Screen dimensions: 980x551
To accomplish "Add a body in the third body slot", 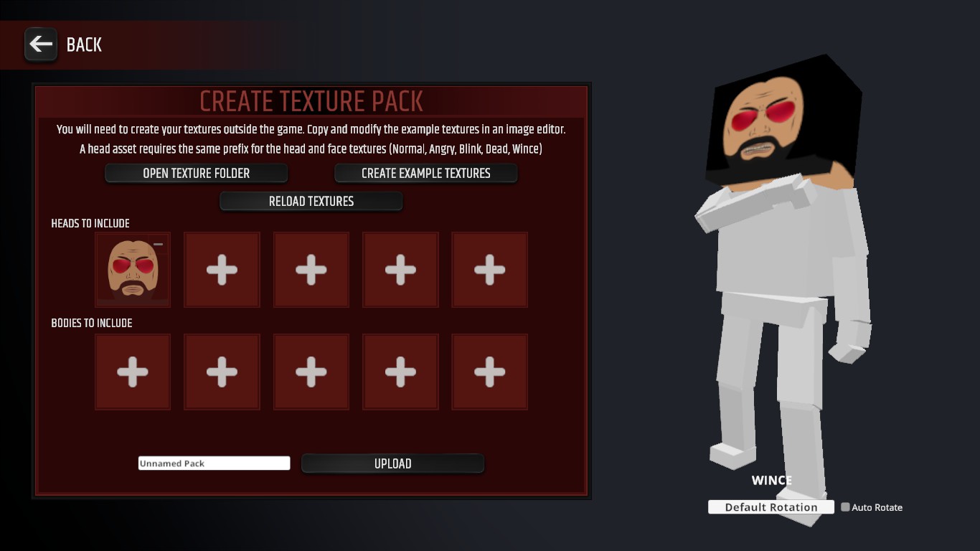I will (311, 372).
